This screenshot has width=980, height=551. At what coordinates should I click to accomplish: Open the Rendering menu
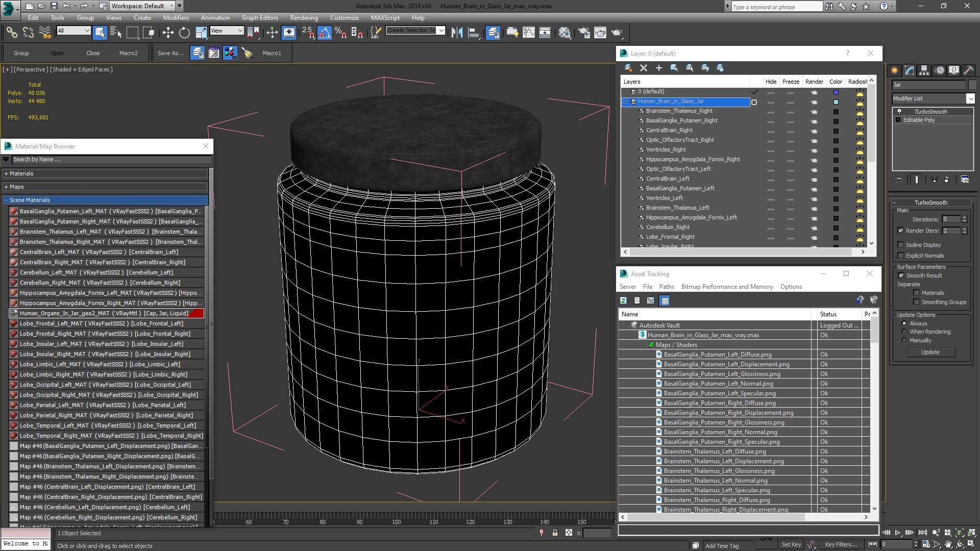tap(304, 17)
